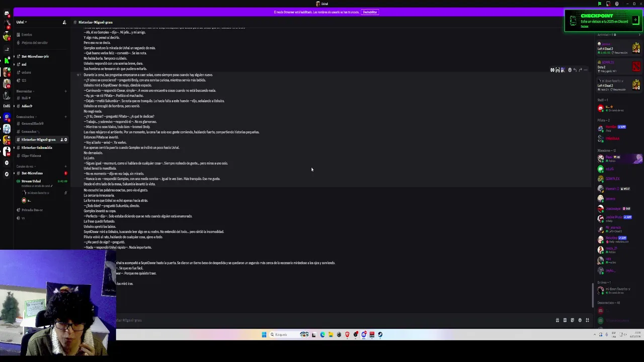Open the Ushal server name dropdown
The height and width of the screenshot is (362, 644).
pyautogui.click(x=21, y=22)
